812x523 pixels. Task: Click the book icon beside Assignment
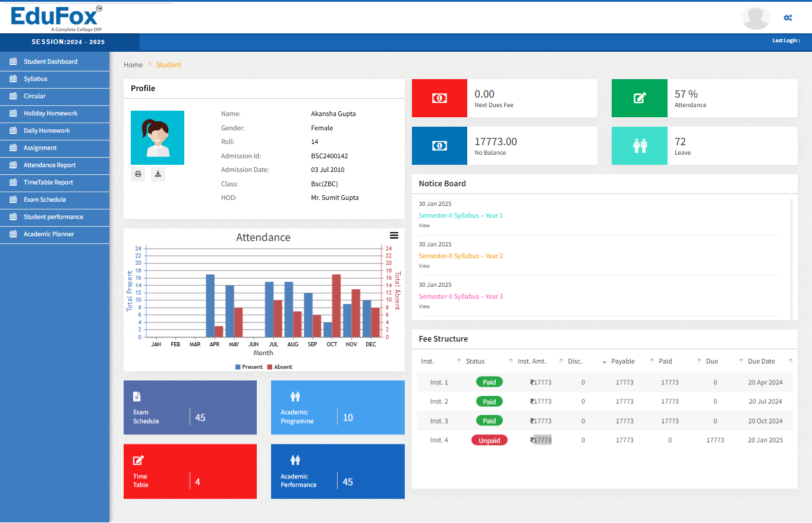tap(13, 148)
